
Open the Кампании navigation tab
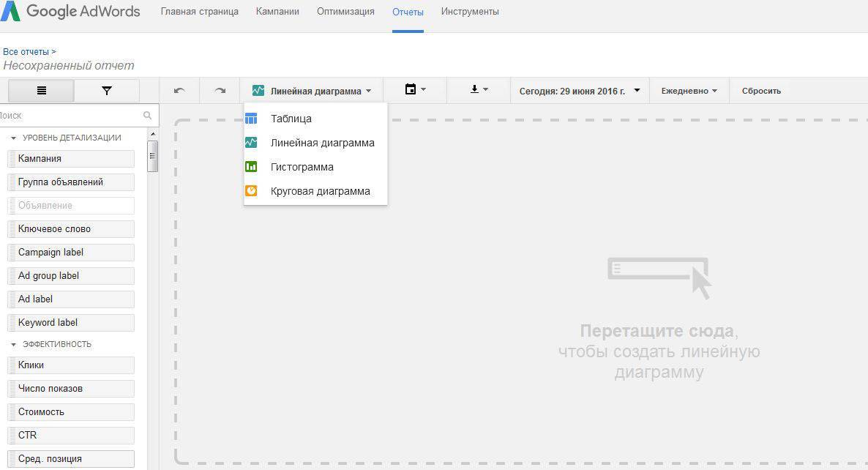point(277,12)
